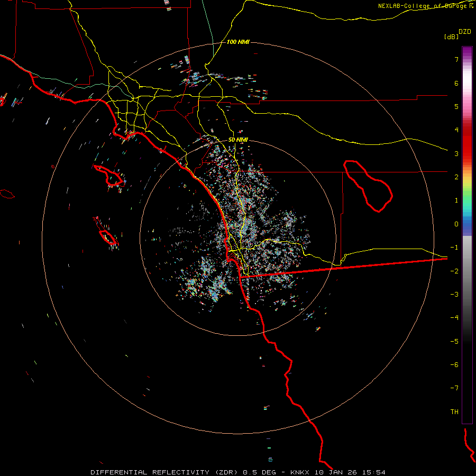
Task: Click the Santa Catalina Island outline
Action: [108, 176]
